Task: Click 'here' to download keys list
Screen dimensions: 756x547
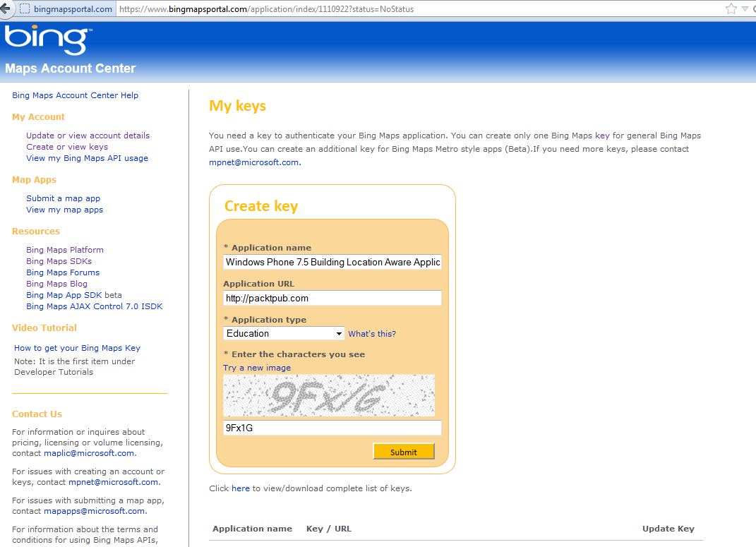Action: click(241, 488)
